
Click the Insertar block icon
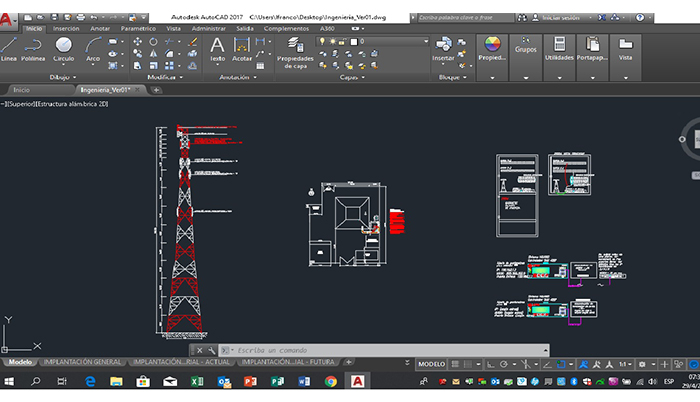pyautogui.click(x=443, y=46)
